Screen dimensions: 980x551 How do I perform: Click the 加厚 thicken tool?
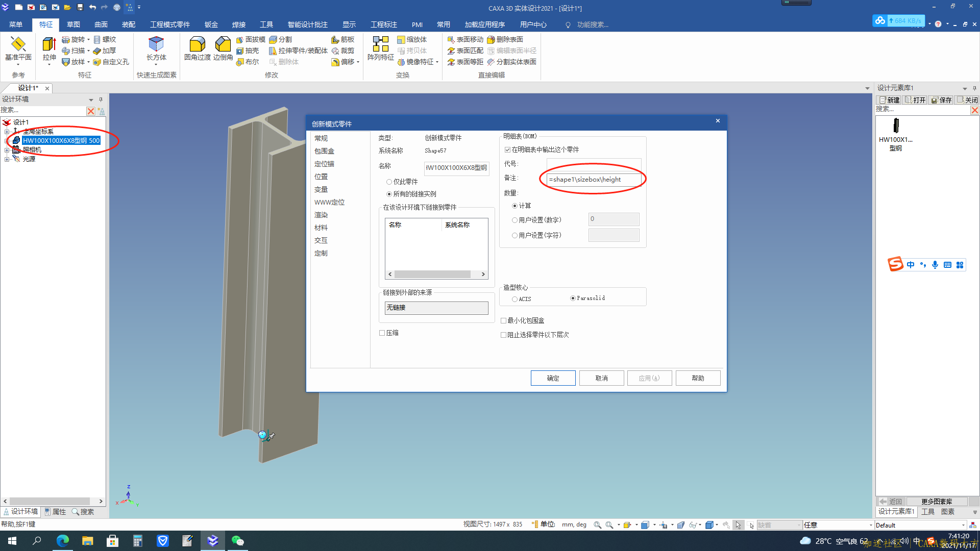(x=105, y=51)
